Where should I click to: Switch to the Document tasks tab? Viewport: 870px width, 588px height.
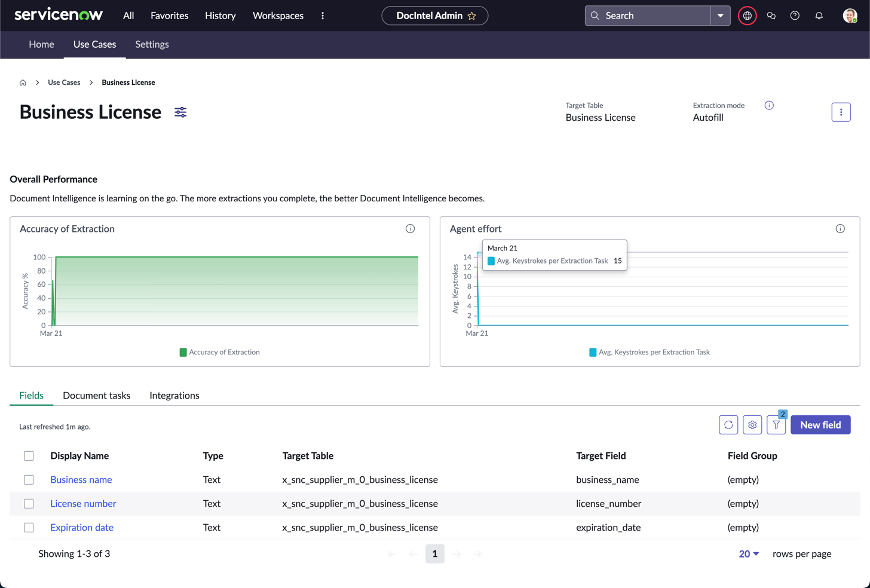(x=96, y=396)
